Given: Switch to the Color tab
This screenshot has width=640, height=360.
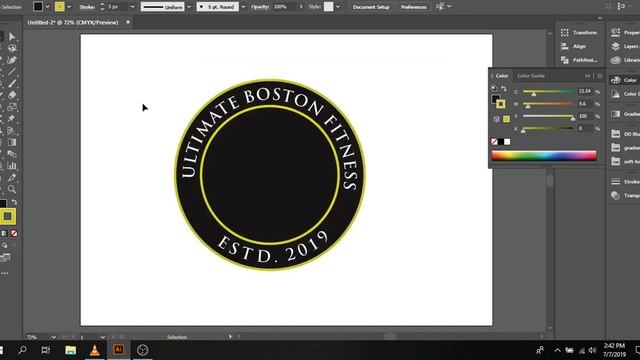Looking at the screenshot, I should [x=502, y=76].
